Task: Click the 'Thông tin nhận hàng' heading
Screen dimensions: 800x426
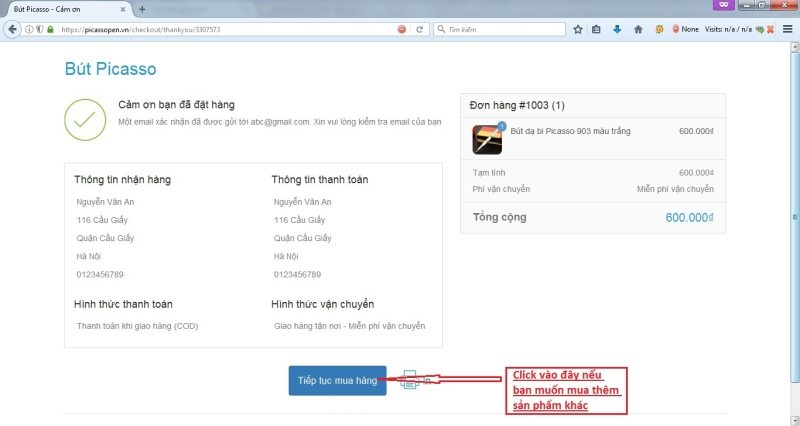Action: (122, 180)
